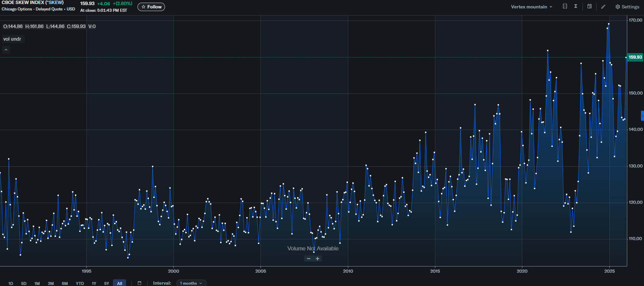Select the All range tab
The width and height of the screenshot is (644, 286).
click(120, 283)
